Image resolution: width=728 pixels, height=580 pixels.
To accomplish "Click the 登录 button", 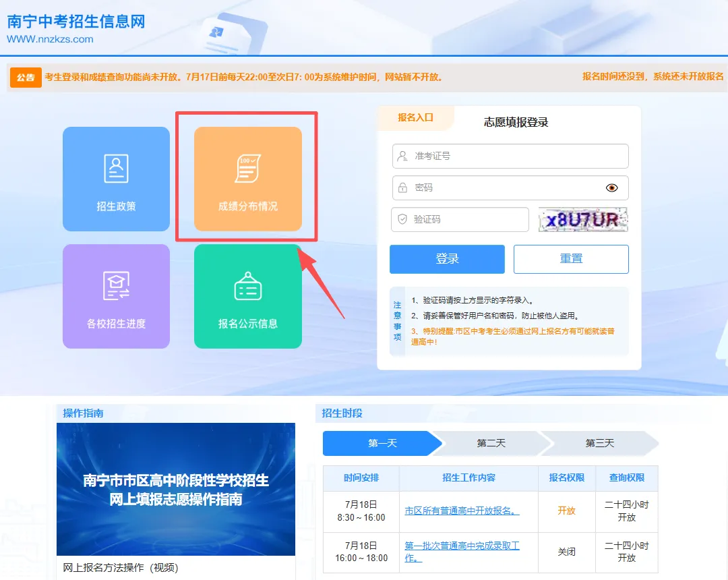I will tap(447, 259).
